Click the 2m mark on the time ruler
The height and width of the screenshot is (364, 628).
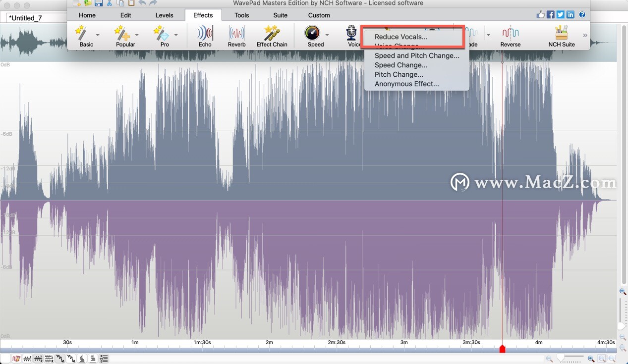(269, 342)
